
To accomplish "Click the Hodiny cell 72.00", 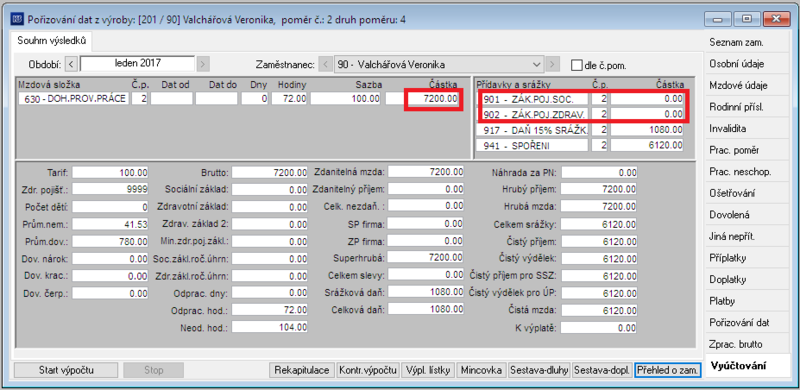I will tap(289, 99).
